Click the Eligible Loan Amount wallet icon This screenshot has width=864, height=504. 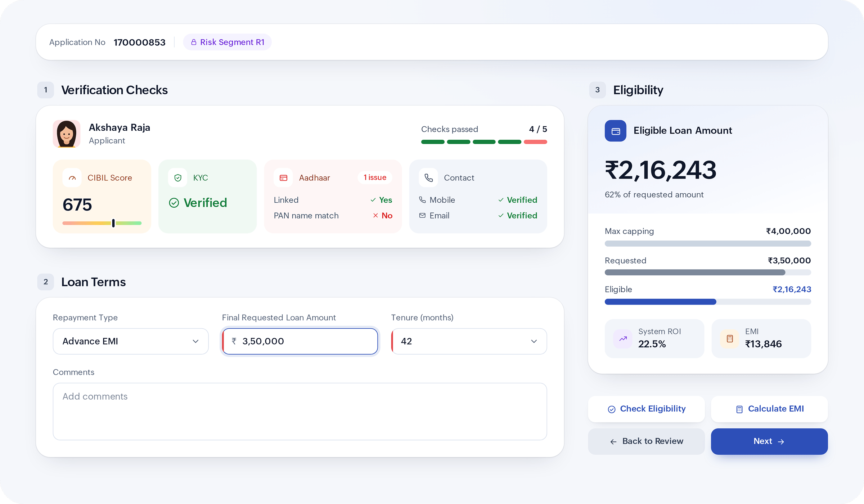(x=616, y=131)
